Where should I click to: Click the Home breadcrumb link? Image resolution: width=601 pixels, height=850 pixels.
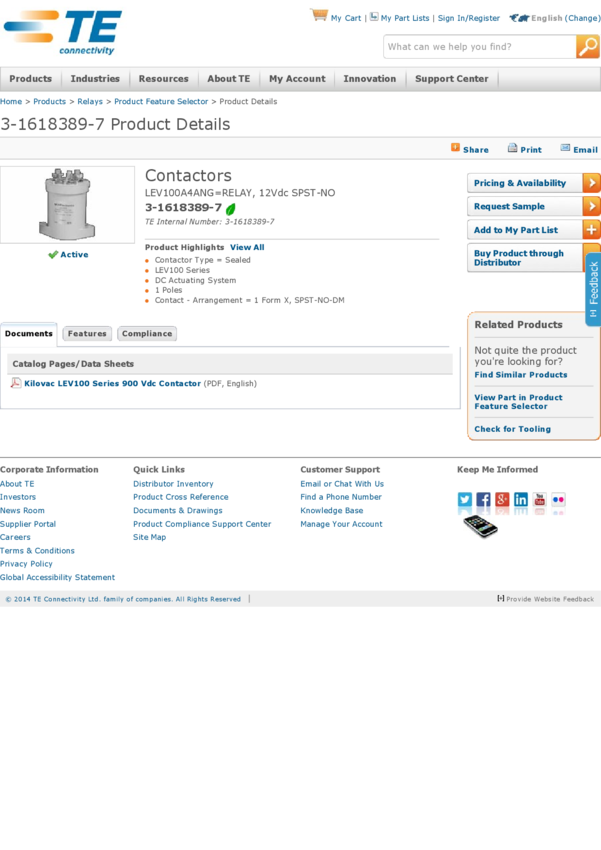click(11, 101)
